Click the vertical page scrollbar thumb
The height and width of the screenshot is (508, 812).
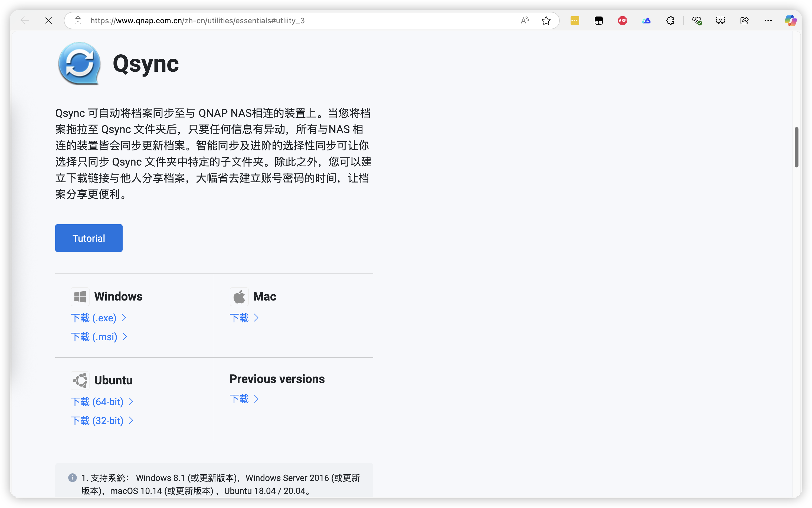tap(796, 147)
